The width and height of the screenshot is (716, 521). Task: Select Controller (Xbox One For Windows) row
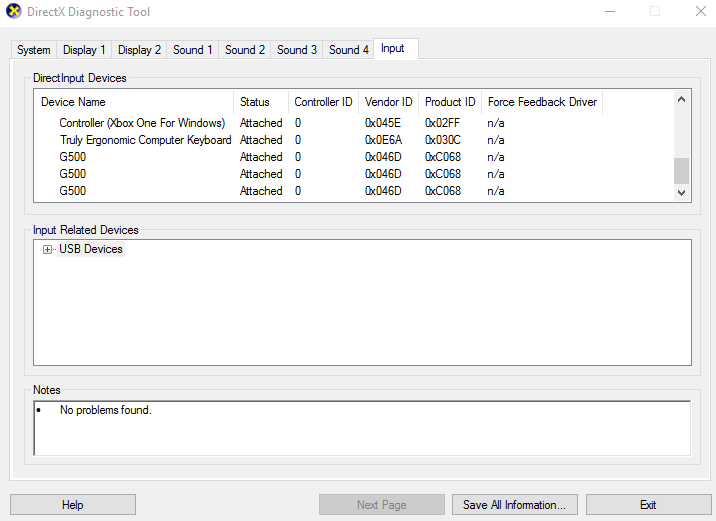(x=354, y=123)
